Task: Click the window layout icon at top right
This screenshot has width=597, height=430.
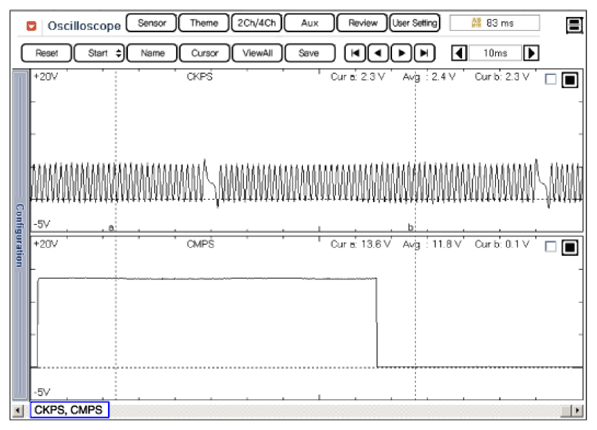Action: coord(574,25)
